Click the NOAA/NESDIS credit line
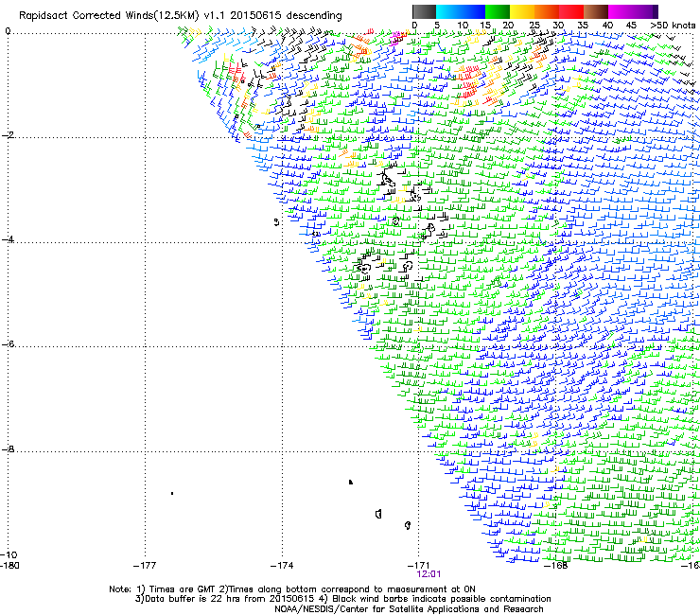The width and height of the screenshot is (700, 615). click(x=409, y=609)
